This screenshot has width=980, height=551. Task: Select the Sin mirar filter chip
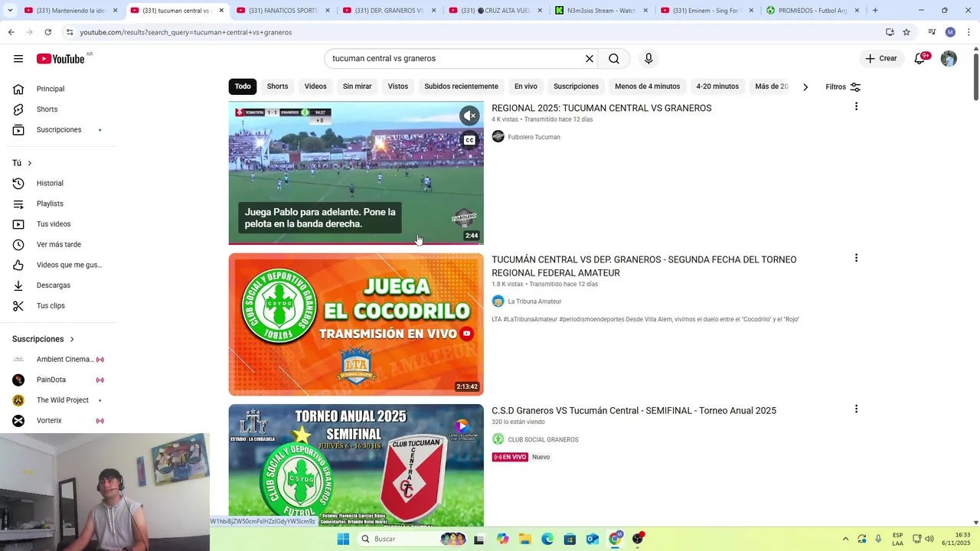(x=357, y=86)
